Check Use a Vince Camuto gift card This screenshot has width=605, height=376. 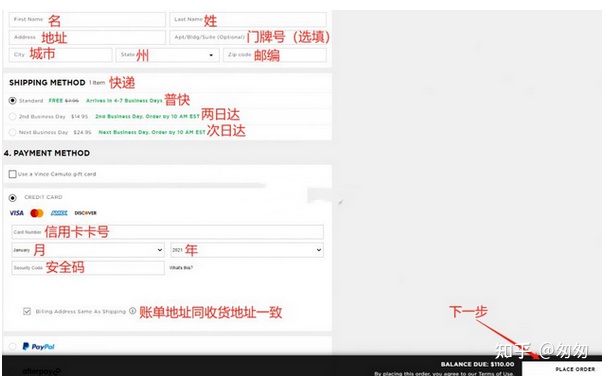(12, 174)
